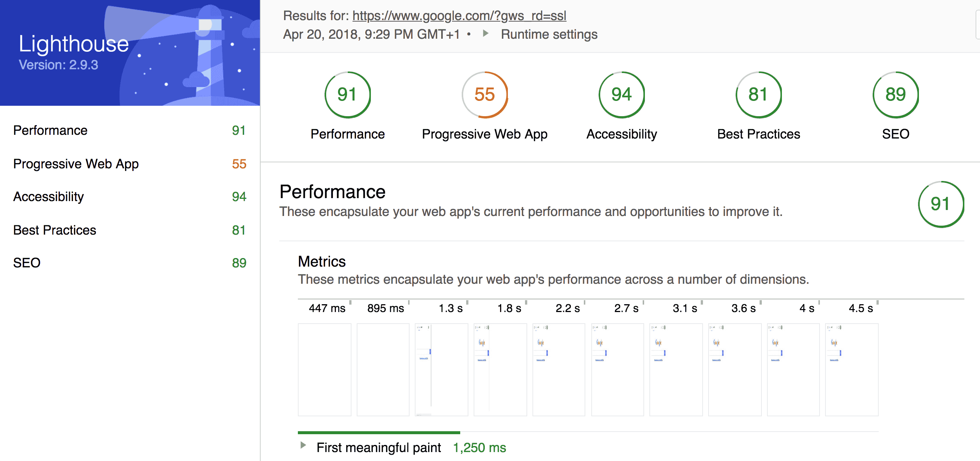Click sidebar Progressive Web App score 55
This screenshot has height=461, width=980.
coord(239,164)
